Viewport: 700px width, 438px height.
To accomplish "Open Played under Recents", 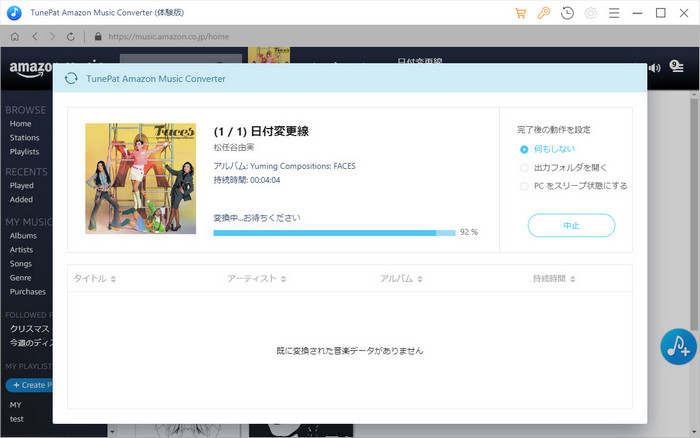I will pos(21,185).
